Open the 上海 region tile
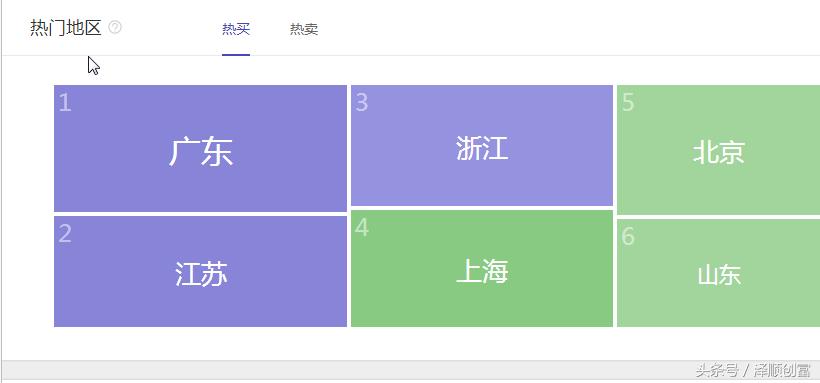 [x=482, y=268]
